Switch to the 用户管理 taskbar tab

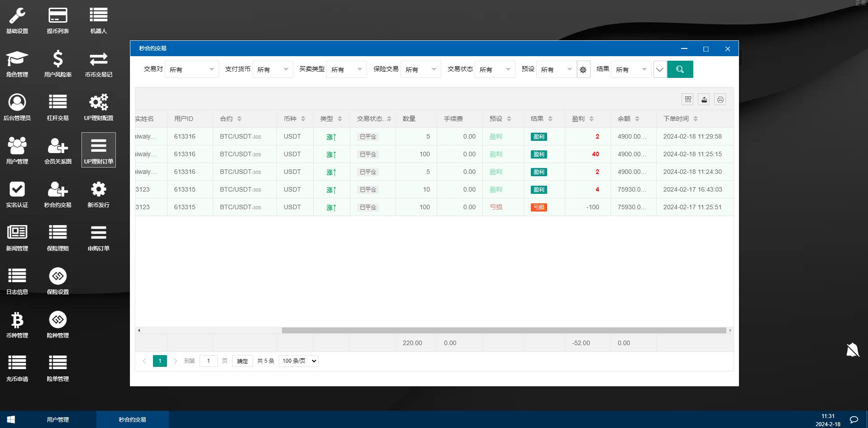[x=58, y=419]
